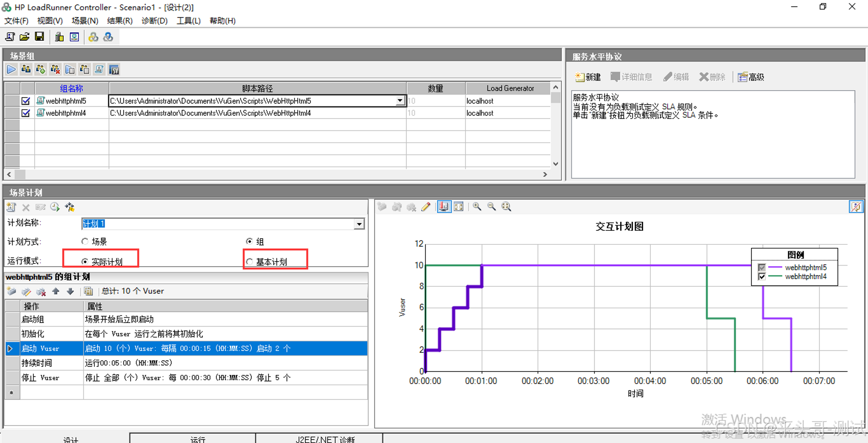
Task: Start the scenario with the blue play icon
Action: pyautogui.click(x=11, y=69)
